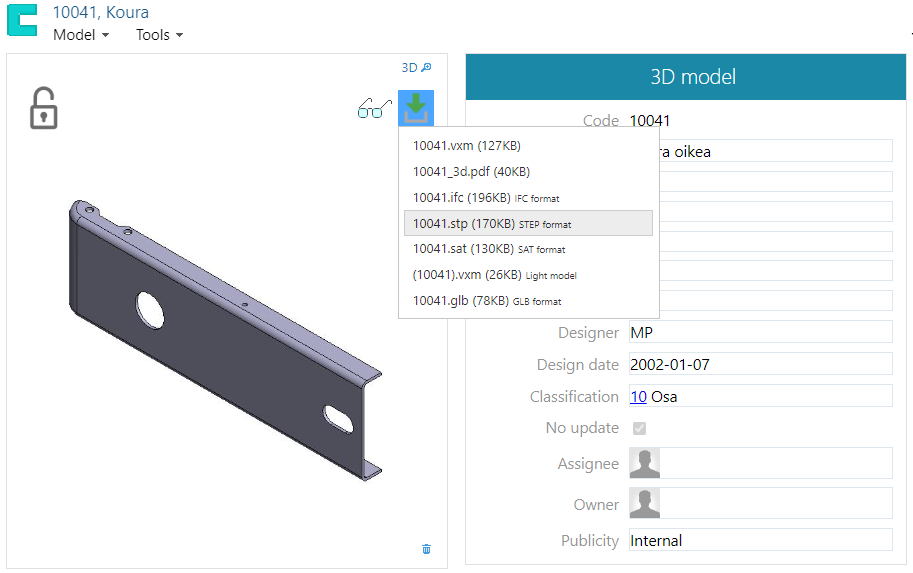Click the Designer field containing MP
The width and height of the screenshot is (913, 573).
[x=759, y=332]
